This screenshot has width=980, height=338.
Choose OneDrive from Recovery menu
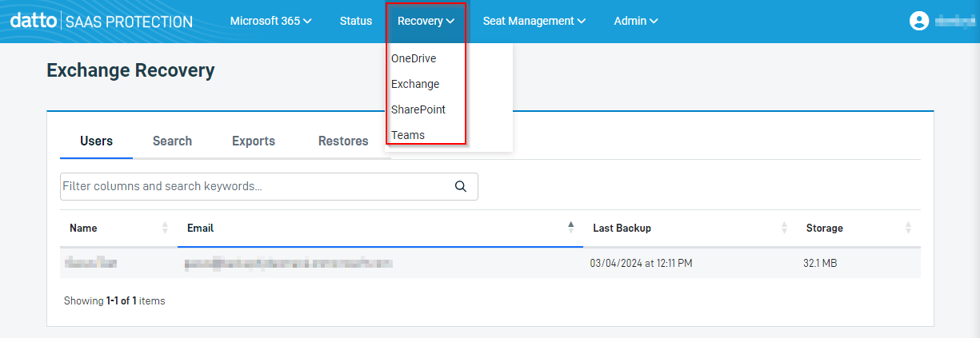click(414, 58)
